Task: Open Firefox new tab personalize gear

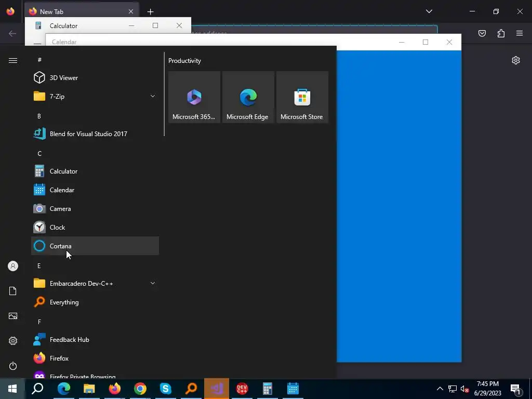Action: click(x=516, y=60)
